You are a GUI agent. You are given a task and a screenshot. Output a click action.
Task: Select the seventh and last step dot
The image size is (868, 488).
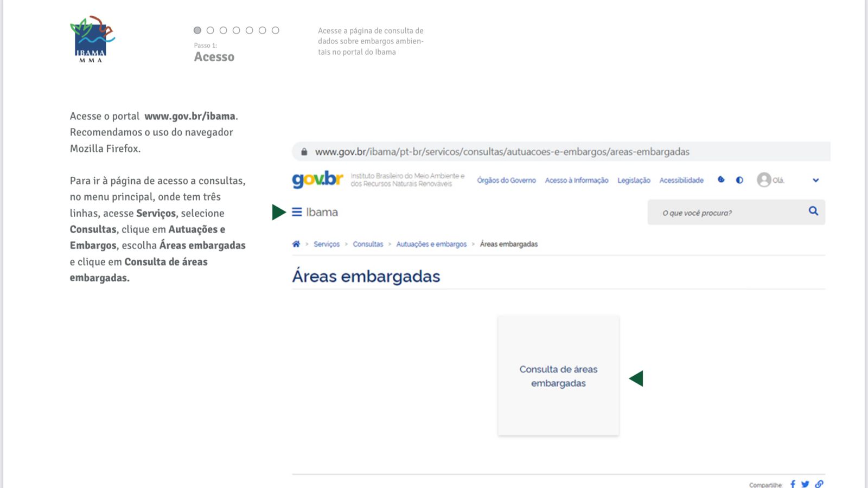(276, 30)
